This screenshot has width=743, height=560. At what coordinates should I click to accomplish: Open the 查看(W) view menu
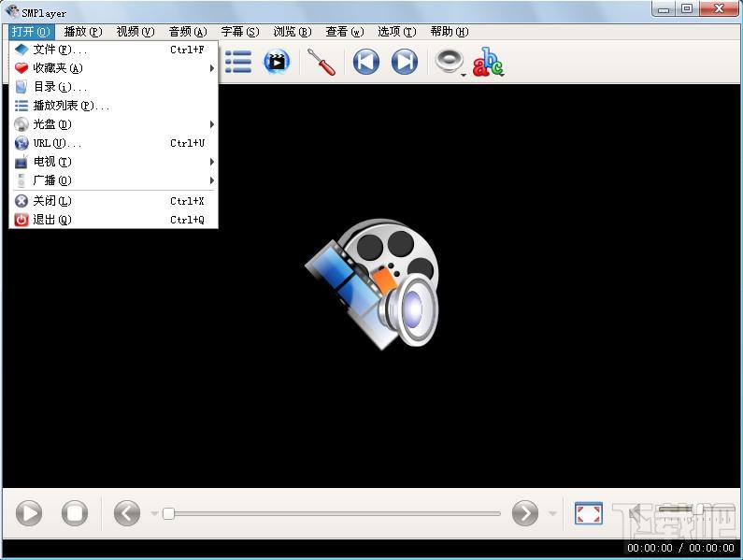click(345, 32)
